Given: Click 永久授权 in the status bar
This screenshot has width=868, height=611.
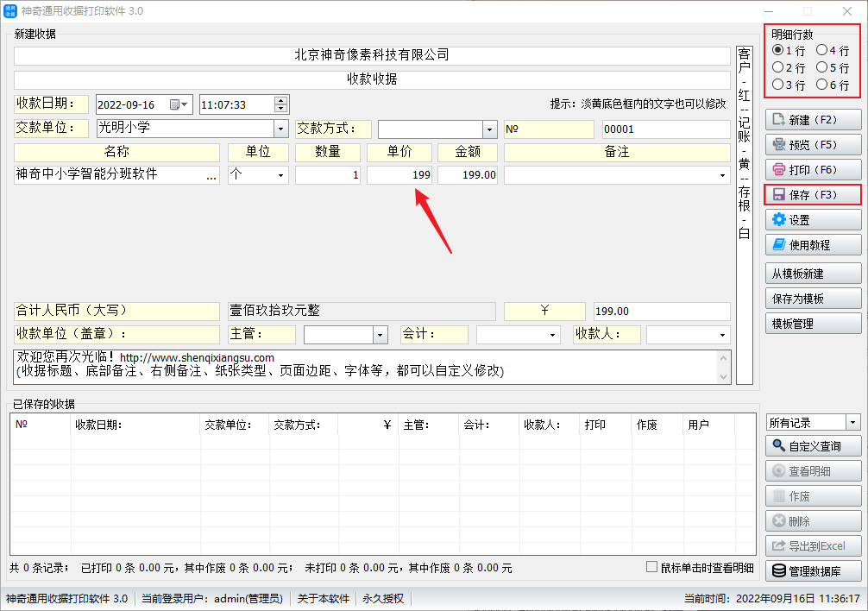Looking at the screenshot, I should [x=383, y=599].
